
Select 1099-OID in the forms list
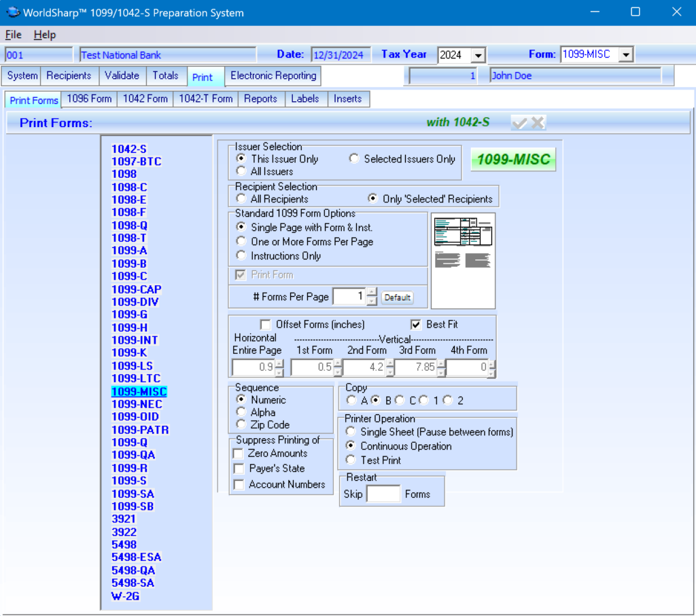[x=135, y=416]
